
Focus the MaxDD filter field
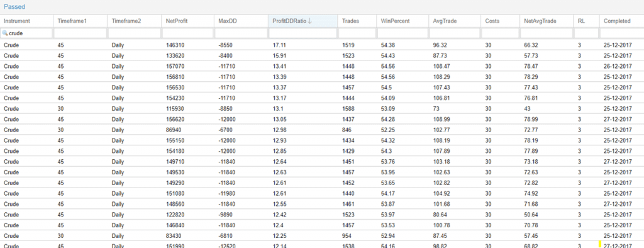click(x=241, y=33)
